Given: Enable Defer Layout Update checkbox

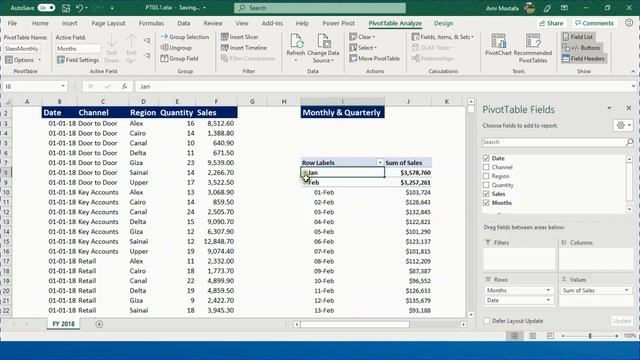Looking at the screenshot, I should pyautogui.click(x=486, y=321).
